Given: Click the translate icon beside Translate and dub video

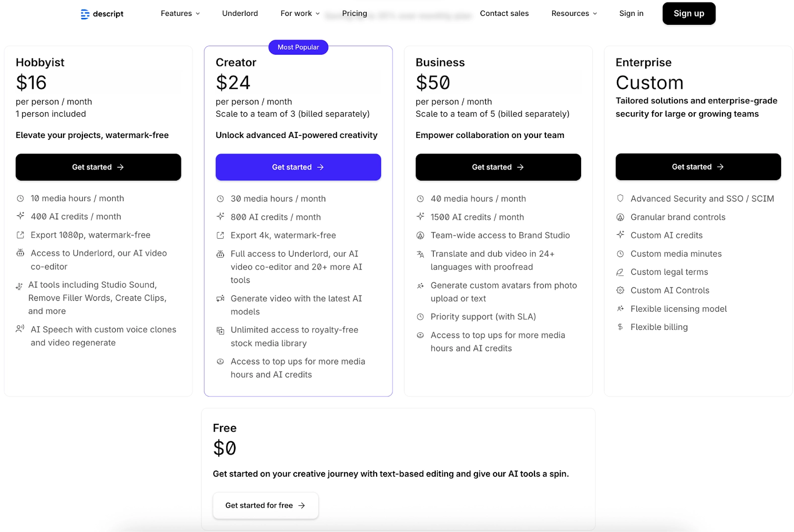Looking at the screenshot, I should coord(419,253).
